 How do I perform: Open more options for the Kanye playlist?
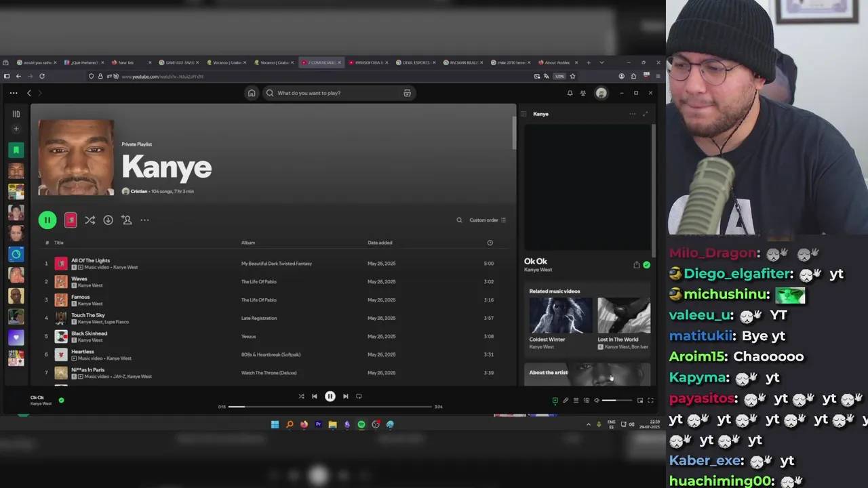tap(144, 220)
